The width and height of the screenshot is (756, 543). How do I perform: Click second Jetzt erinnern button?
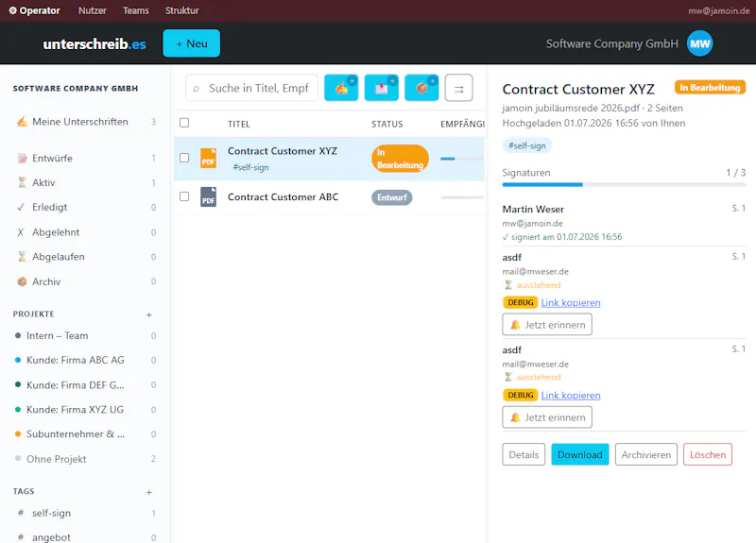coord(547,417)
